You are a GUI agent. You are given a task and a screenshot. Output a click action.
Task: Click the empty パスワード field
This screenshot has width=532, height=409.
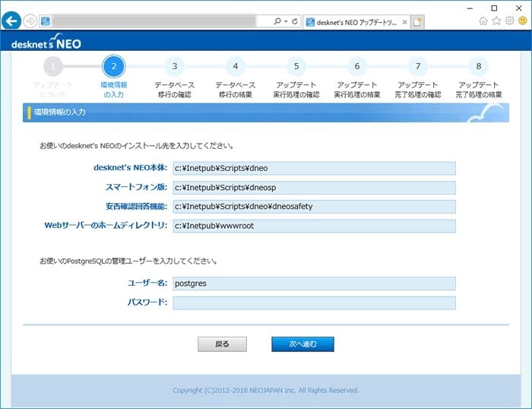[x=314, y=303]
